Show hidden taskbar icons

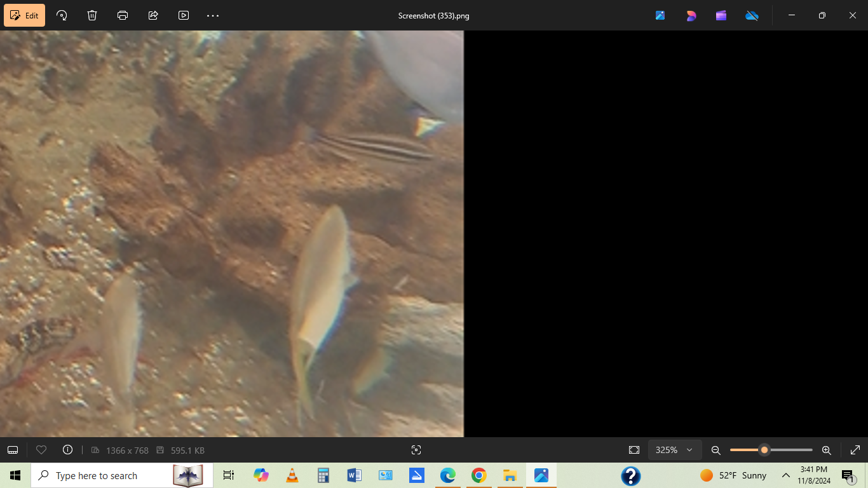click(786, 475)
